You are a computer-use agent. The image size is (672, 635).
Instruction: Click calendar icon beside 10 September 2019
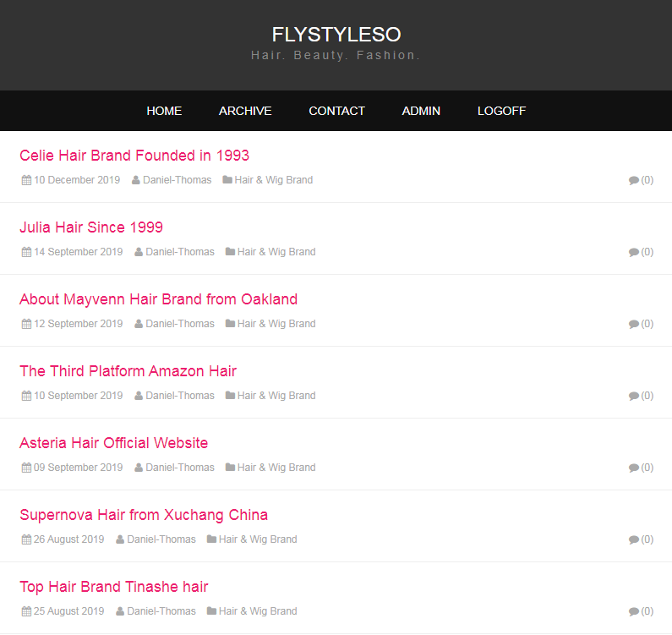[x=26, y=396]
